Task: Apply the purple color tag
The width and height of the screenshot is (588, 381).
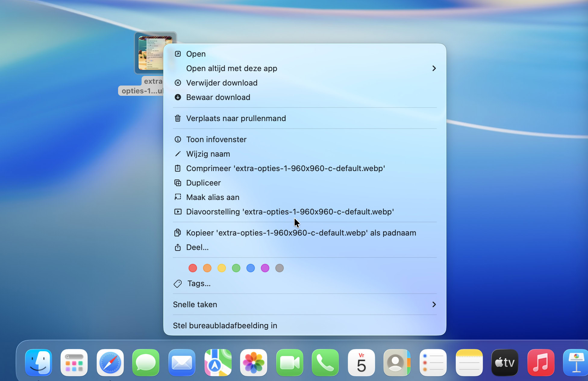Action: pyautogui.click(x=265, y=268)
